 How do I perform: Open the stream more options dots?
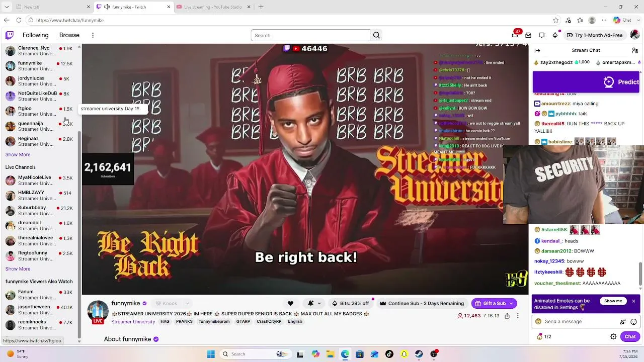click(x=518, y=316)
